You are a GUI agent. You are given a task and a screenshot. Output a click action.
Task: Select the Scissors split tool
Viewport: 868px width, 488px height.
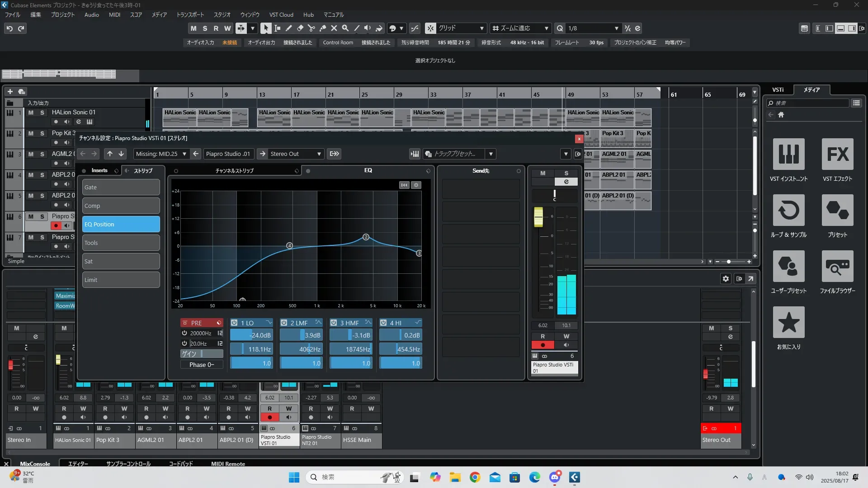311,28
